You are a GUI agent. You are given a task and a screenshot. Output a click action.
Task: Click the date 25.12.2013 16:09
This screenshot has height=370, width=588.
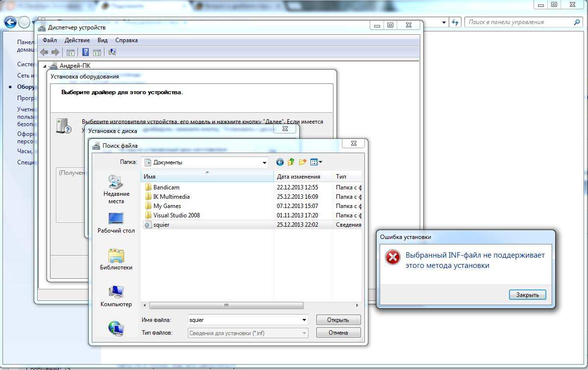[297, 197]
